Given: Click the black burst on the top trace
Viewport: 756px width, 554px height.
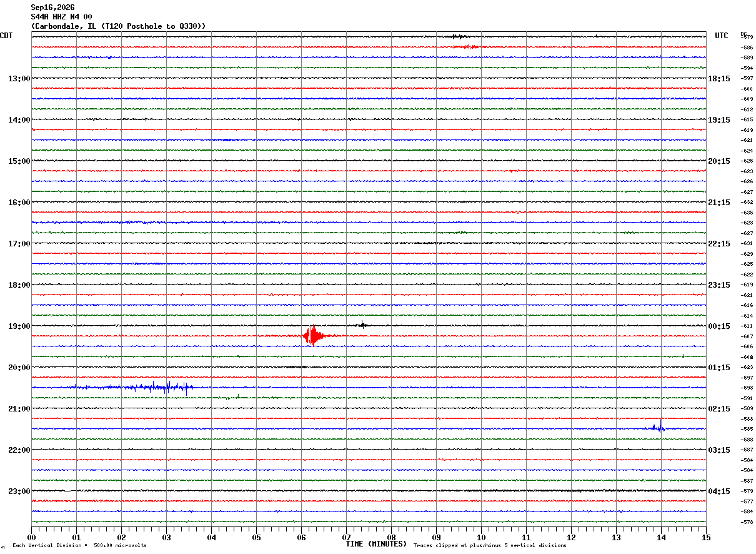Looking at the screenshot, I should tap(461, 37).
